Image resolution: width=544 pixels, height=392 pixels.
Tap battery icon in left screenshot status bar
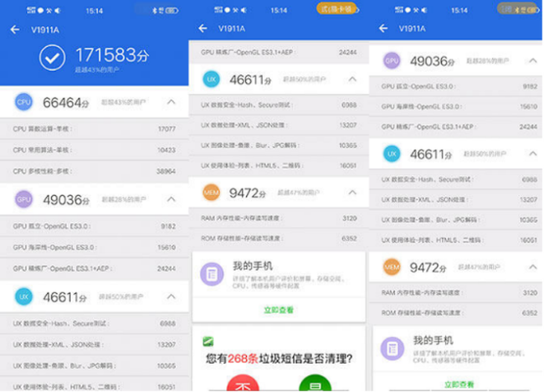171,10
